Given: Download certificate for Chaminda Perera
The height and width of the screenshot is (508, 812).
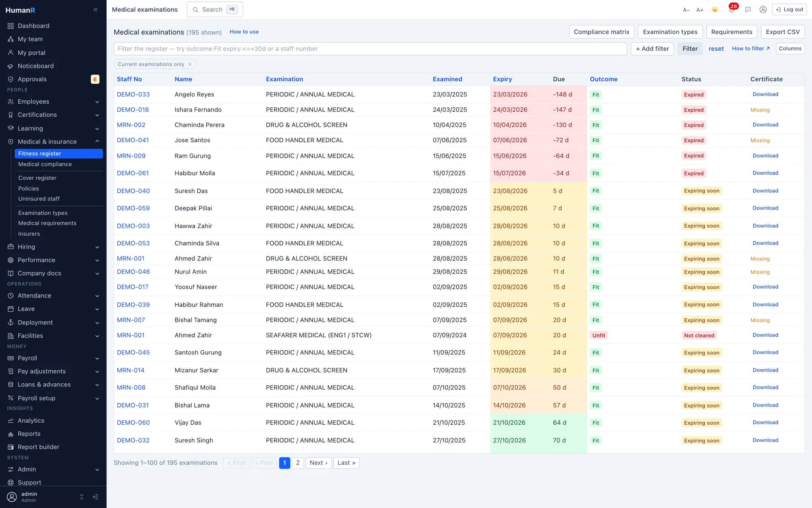Looking at the screenshot, I should (x=765, y=125).
